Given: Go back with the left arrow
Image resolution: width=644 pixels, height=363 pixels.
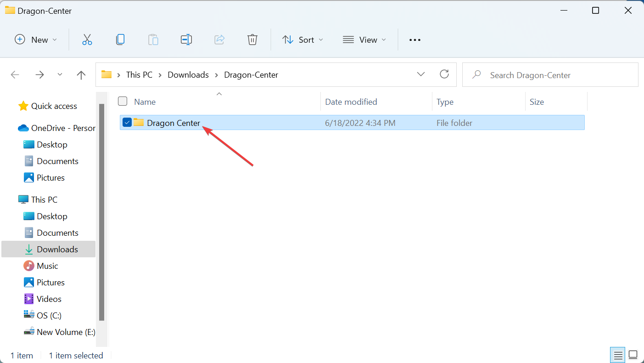Looking at the screenshot, I should pos(15,74).
